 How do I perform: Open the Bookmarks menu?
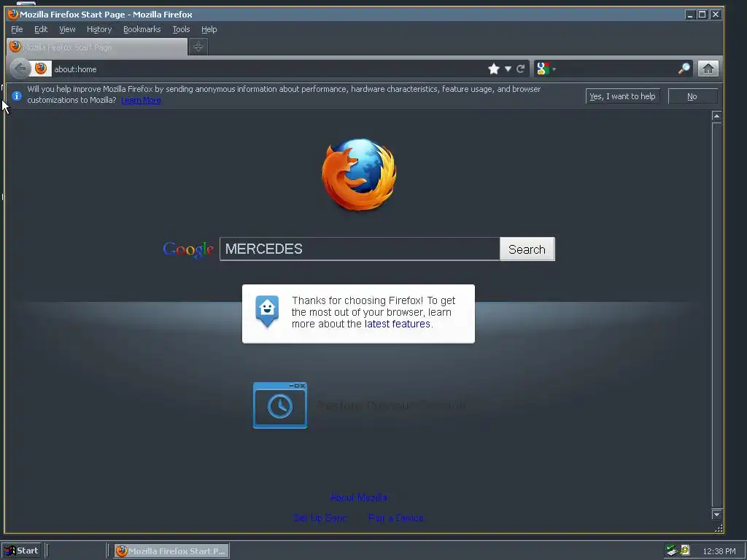(x=142, y=29)
